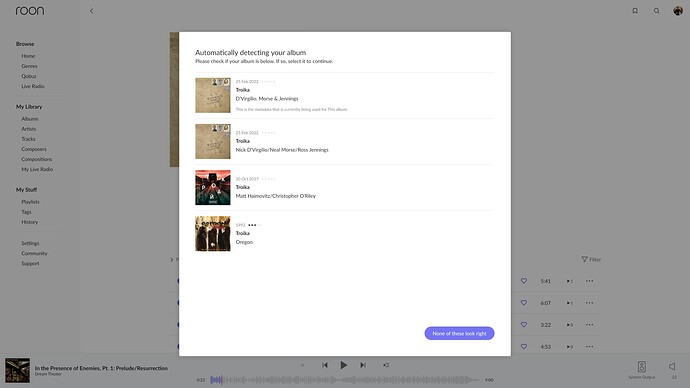Screen dimensions: 690x388
Task: Click None of these look right
Action: pos(459,333)
